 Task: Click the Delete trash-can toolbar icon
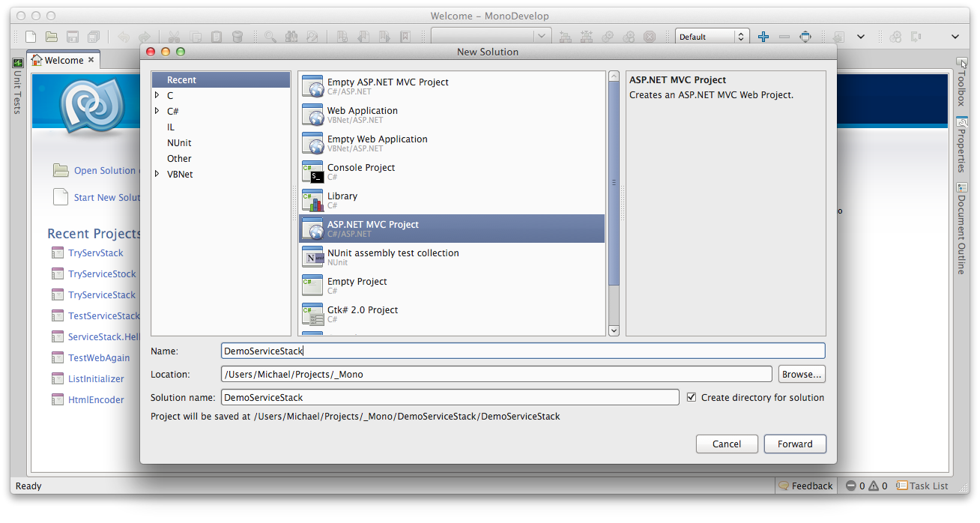237,37
